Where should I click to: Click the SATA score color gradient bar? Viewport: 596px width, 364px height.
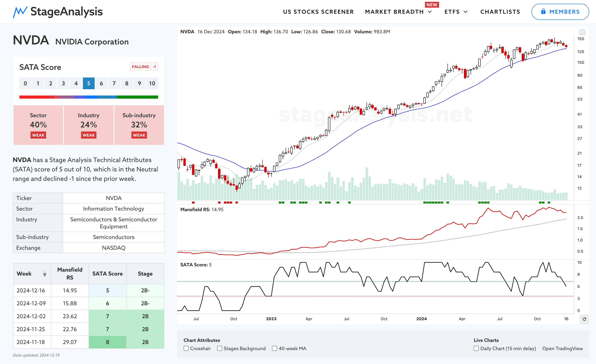click(x=89, y=97)
